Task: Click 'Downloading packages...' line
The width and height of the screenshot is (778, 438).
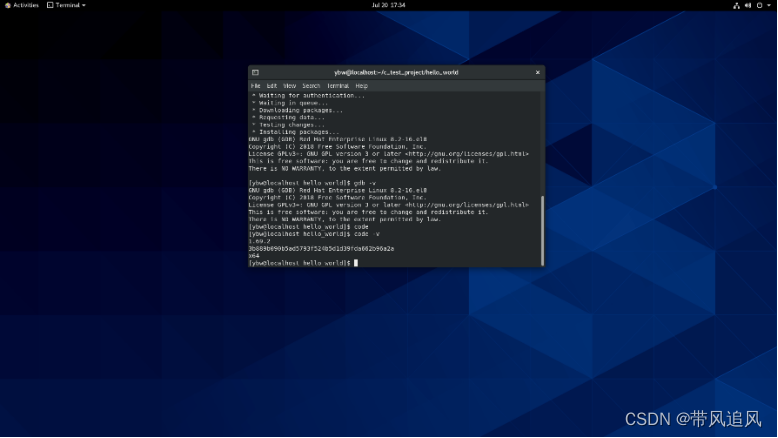Action: pos(297,110)
